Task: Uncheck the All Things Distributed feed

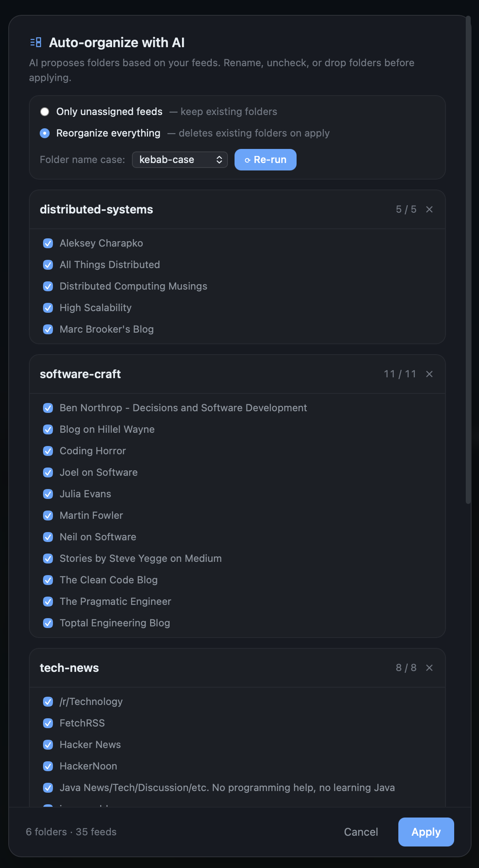Action: (x=48, y=265)
